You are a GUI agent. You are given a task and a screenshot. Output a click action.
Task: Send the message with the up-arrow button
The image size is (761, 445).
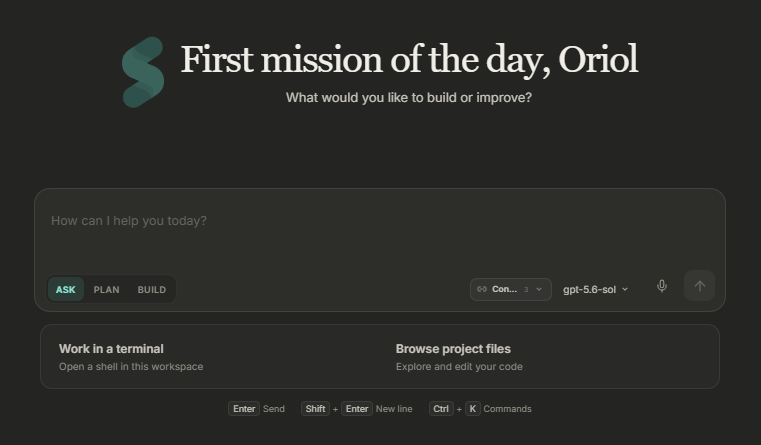pos(699,286)
